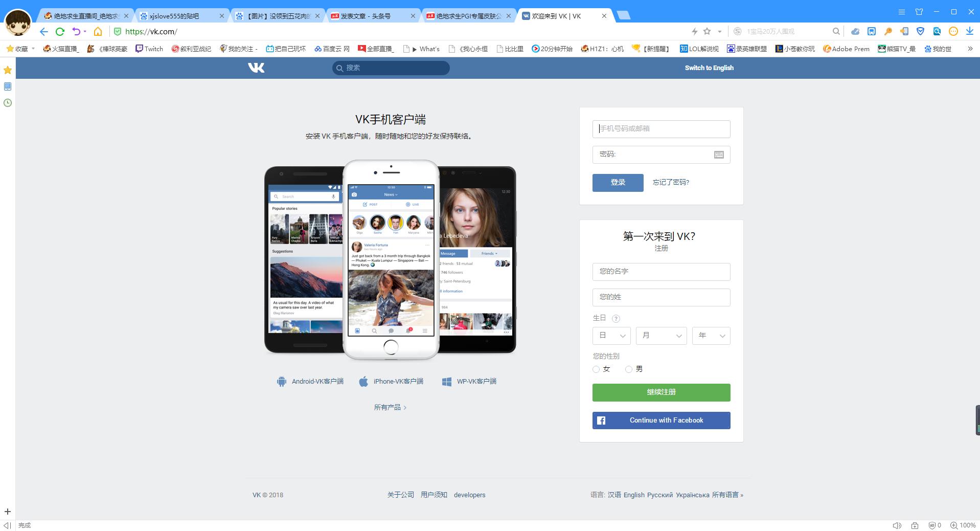Click the birthday help question mark icon
The image size is (980, 531).
(x=616, y=319)
